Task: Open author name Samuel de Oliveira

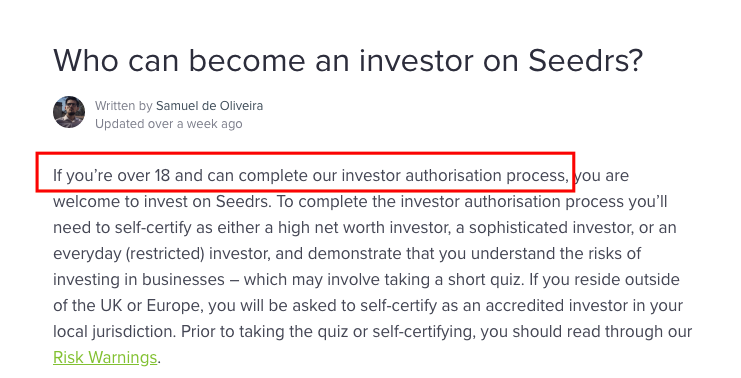Action: (209, 105)
